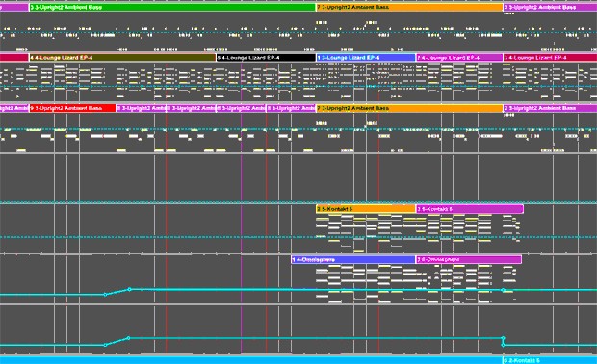Select orange 3-Upright2 Ambient Bass clip on top track
Screen dimensions: 597x364
tap(409, 8)
